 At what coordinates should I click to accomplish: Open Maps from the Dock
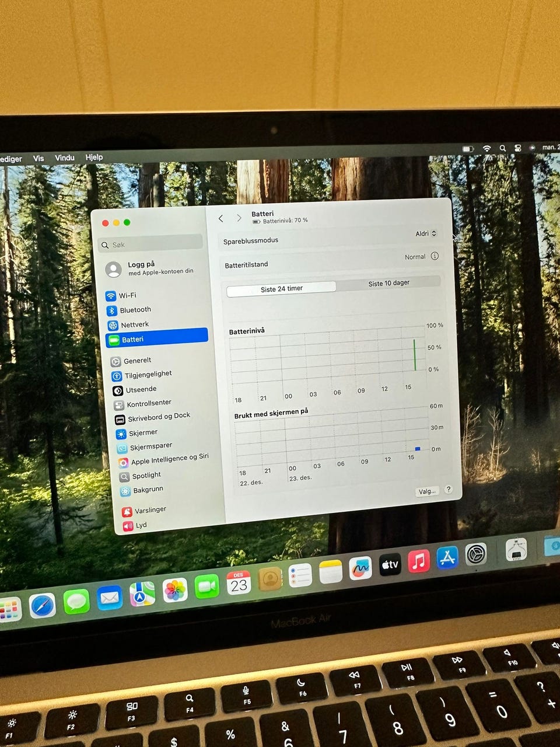point(142,594)
